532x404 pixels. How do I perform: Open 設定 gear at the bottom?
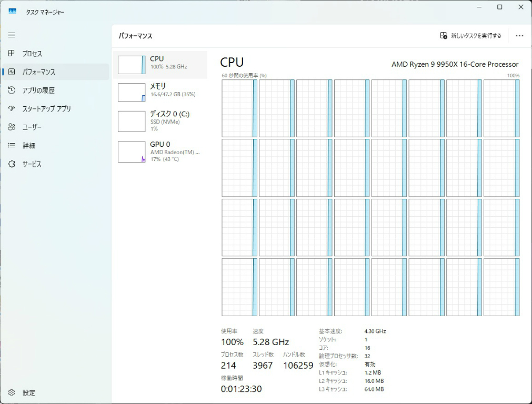[x=12, y=393]
